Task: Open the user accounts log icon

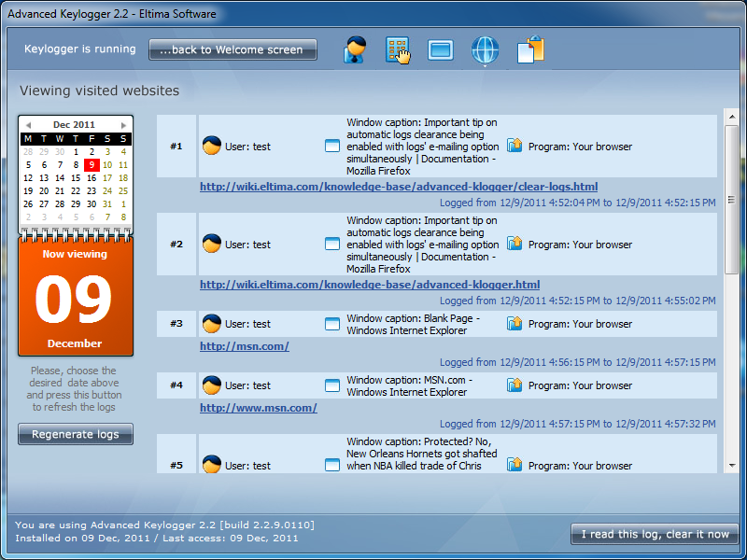Action: (x=354, y=49)
